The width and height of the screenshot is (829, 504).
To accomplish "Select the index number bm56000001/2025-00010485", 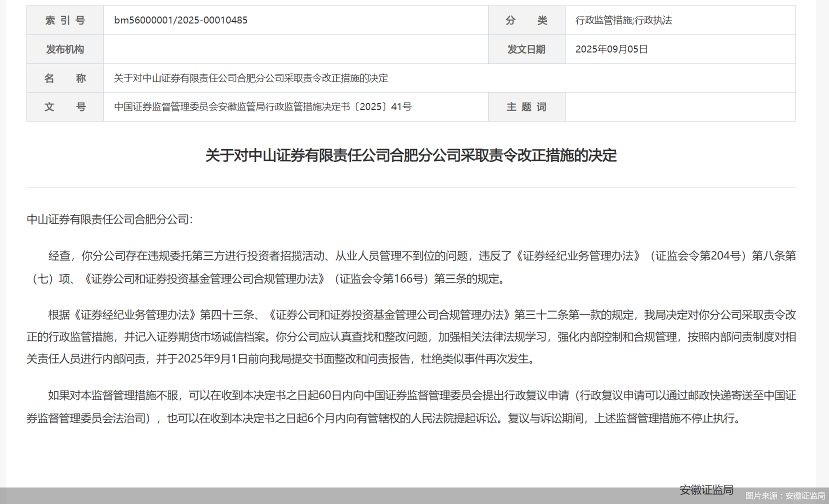I will click(x=180, y=20).
